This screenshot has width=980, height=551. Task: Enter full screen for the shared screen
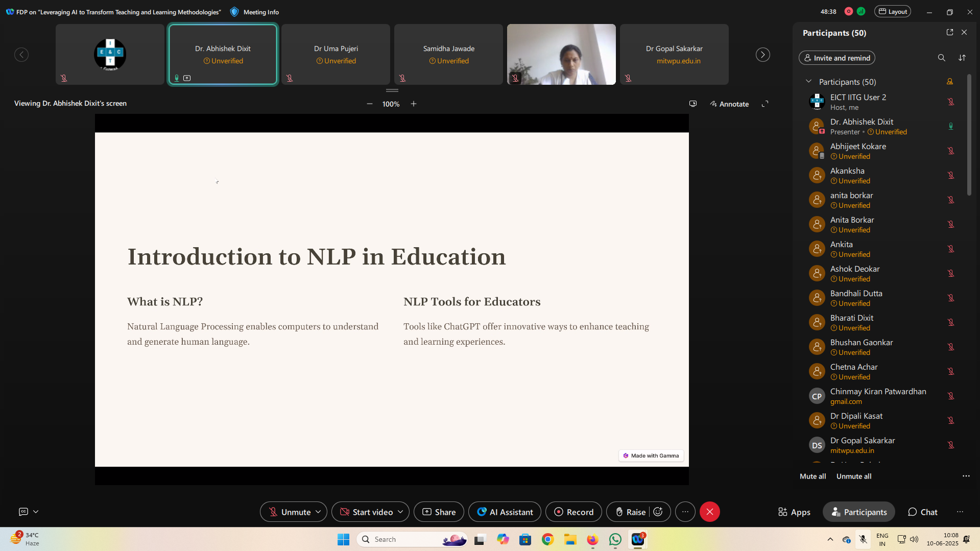tap(764, 104)
